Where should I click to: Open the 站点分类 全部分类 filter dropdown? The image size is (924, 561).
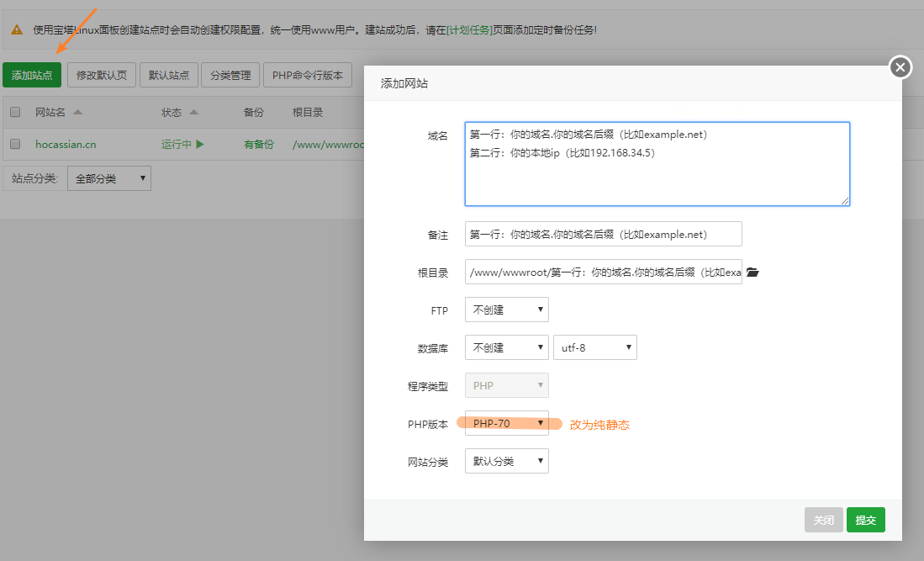[108, 177]
